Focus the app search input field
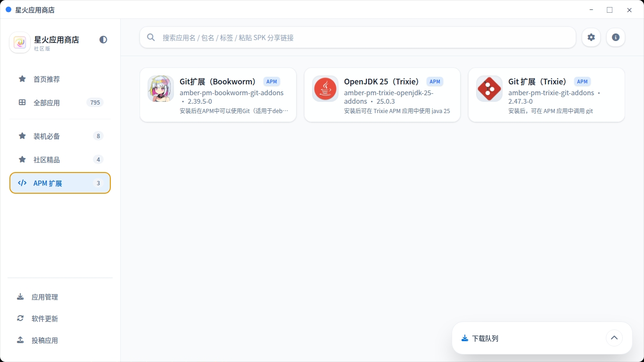Image resolution: width=644 pixels, height=362 pixels. 358,37
